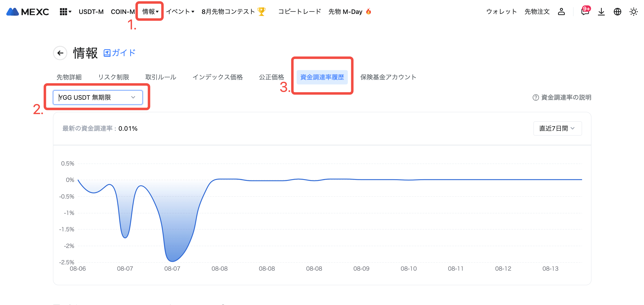Switch to the 先物詳細 tab
This screenshot has width=644, height=305.
(x=69, y=77)
